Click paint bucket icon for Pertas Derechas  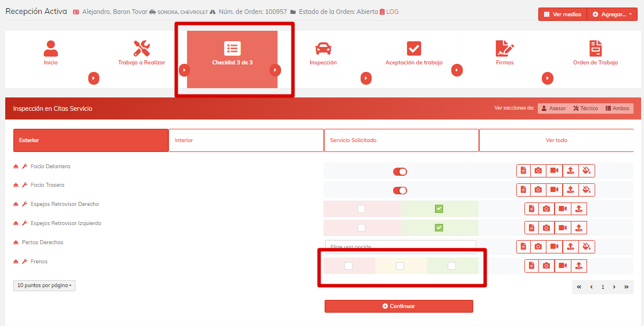(x=587, y=247)
